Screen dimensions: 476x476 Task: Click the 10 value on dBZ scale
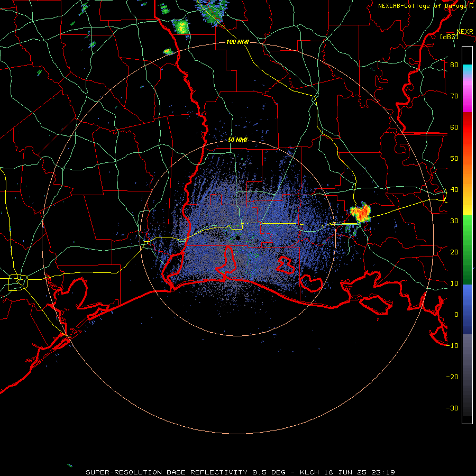coord(454,283)
